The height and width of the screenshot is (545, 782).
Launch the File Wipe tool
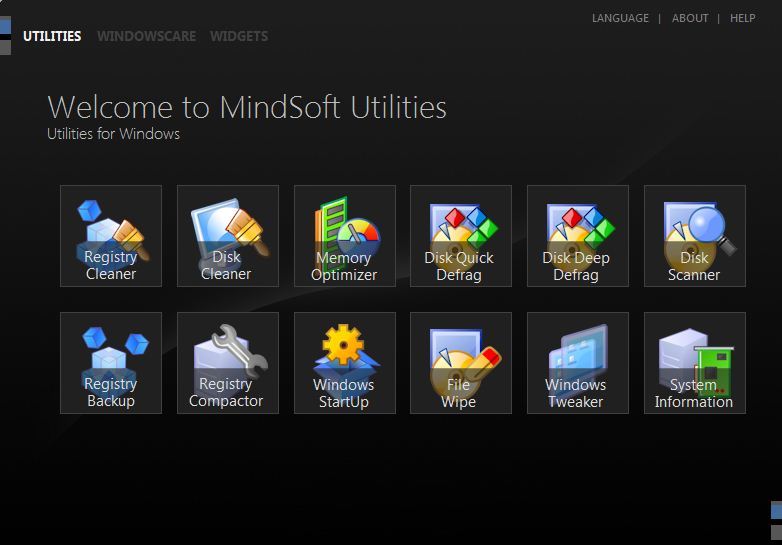pyautogui.click(x=461, y=363)
